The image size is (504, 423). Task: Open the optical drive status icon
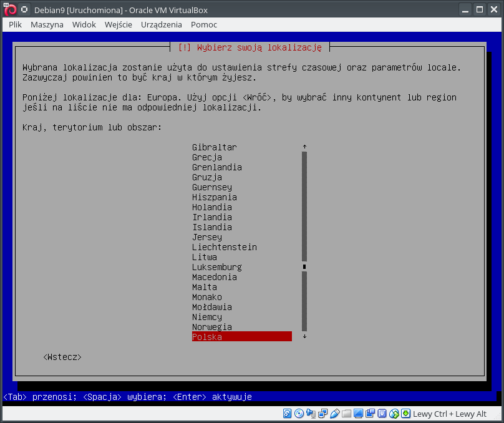(x=299, y=414)
